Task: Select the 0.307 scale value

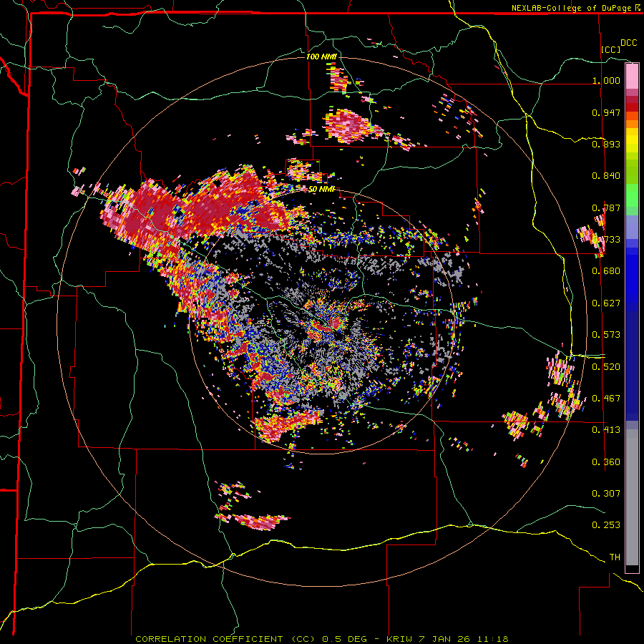Action: [606, 494]
